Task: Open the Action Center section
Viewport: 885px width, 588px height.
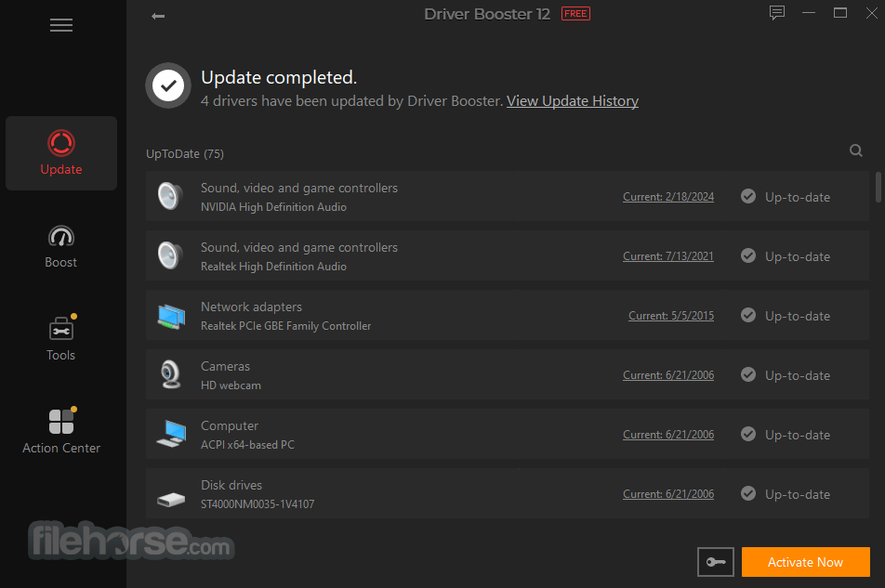Action: tap(61, 431)
